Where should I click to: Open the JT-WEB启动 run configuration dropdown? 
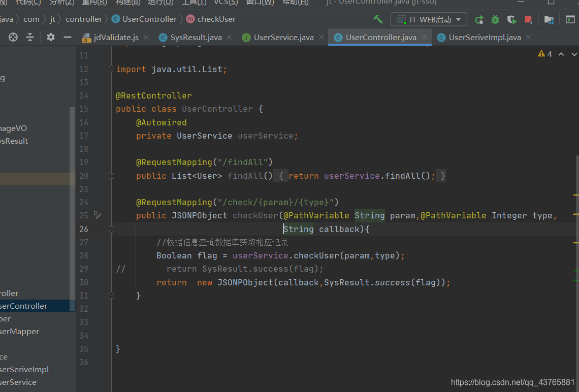click(x=429, y=20)
